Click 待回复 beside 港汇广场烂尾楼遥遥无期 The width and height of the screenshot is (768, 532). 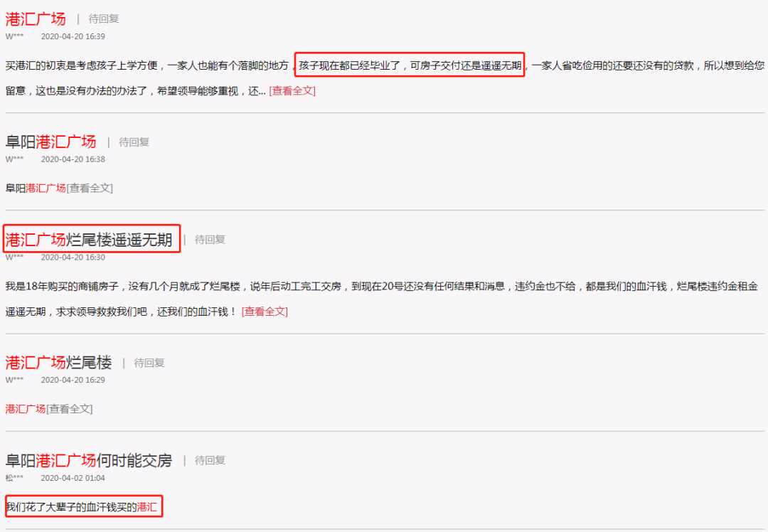pyautogui.click(x=210, y=240)
